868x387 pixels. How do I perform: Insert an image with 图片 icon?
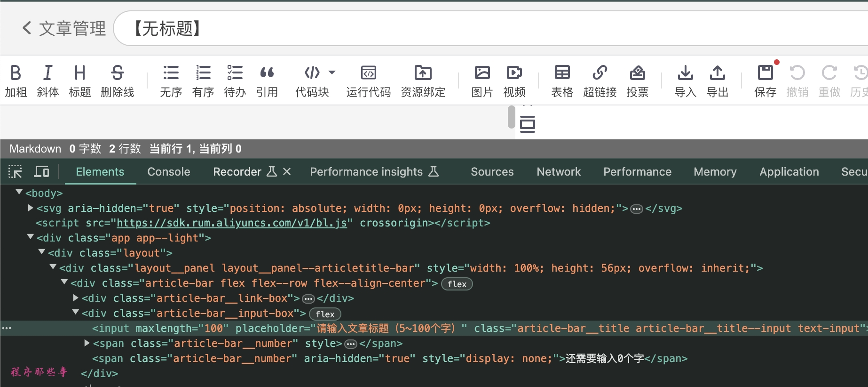[482, 81]
